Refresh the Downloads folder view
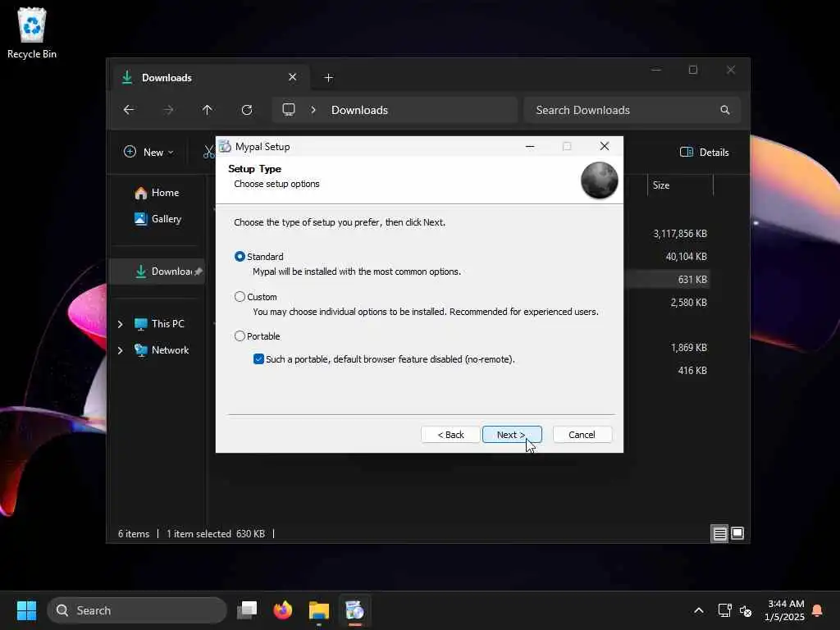840x630 pixels. [x=246, y=110]
